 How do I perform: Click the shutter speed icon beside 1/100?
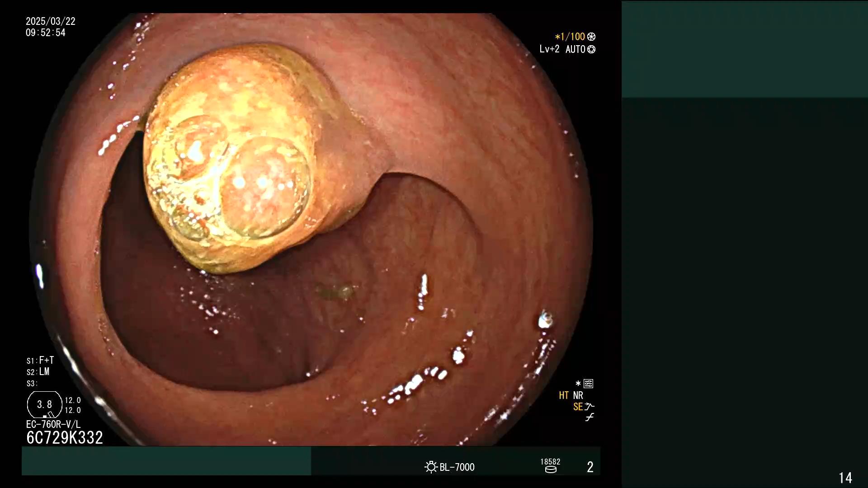point(591,37)
